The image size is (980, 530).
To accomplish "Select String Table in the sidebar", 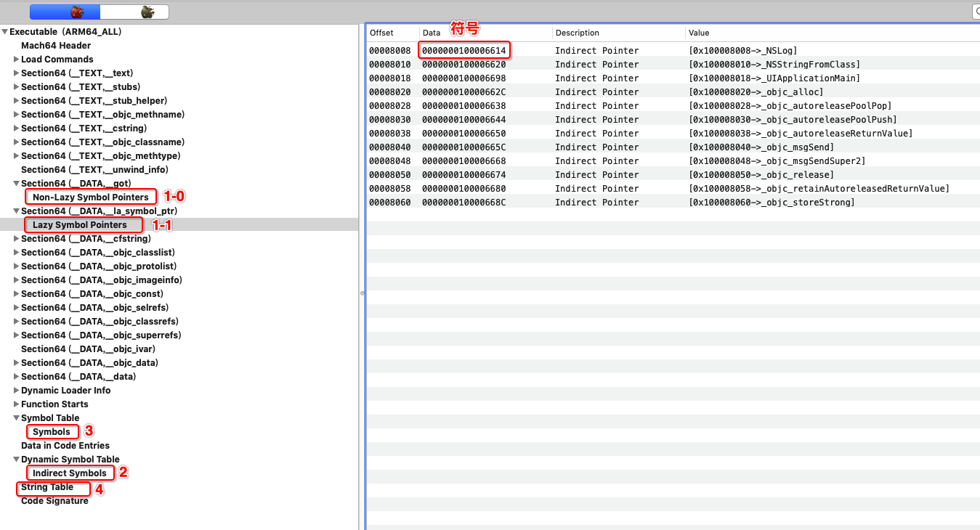I will 47,487.
